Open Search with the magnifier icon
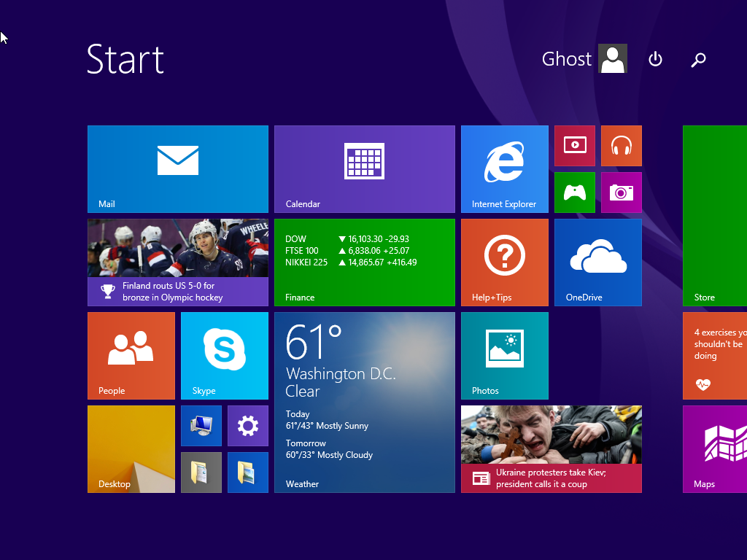 tap(698, 60)
